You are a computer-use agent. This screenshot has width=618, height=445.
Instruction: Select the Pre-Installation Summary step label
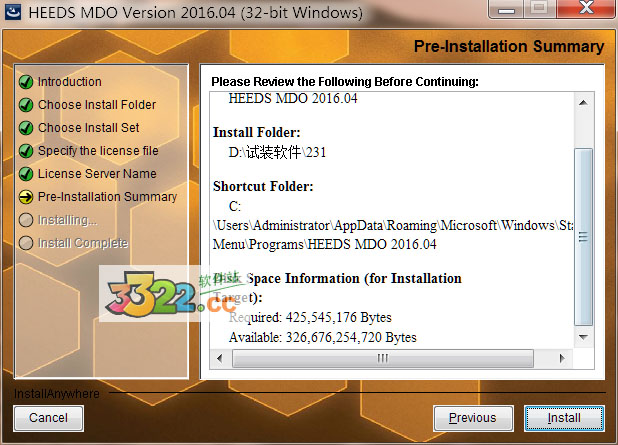click(108, 196)
